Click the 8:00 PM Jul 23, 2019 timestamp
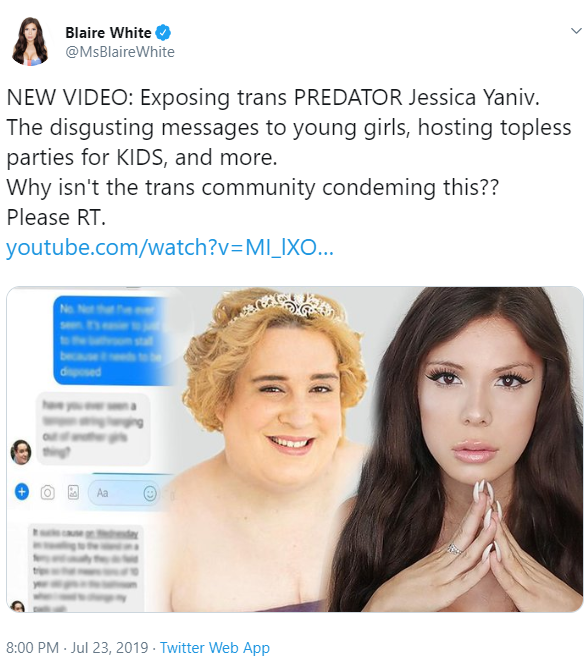 pyautogui.click(x=77, y=647)
